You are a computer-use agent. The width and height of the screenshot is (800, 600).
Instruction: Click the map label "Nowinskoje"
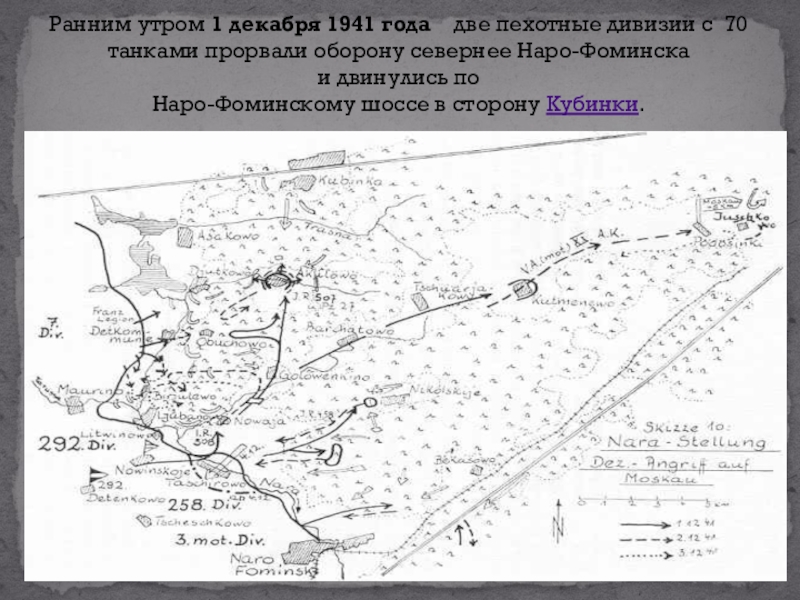click(x=153, y=470)
